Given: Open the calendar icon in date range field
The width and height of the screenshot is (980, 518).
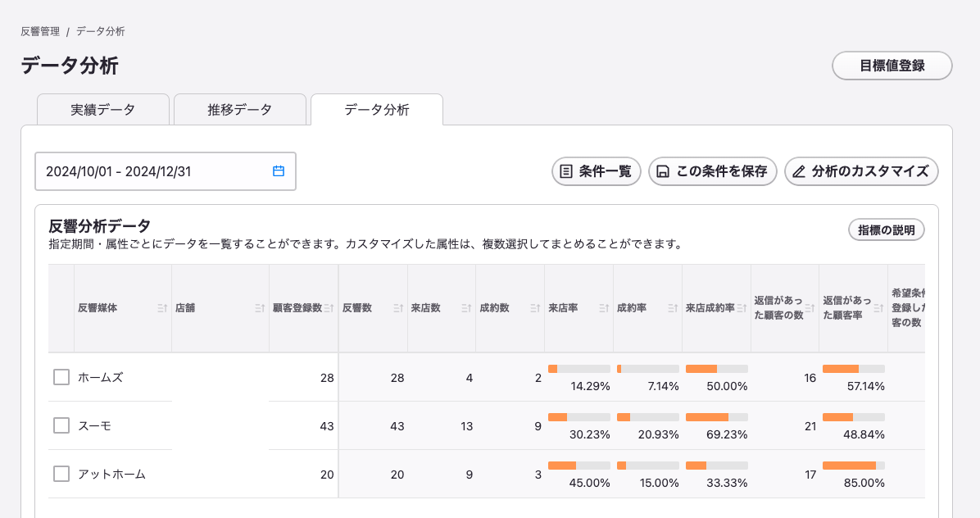Looking at the screenshot, I should (x=279, y=171).
